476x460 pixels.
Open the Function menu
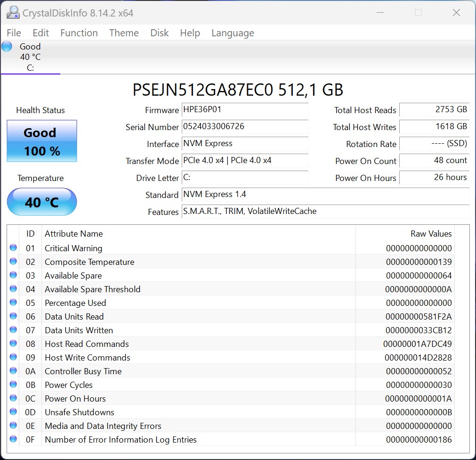[79, 33]
